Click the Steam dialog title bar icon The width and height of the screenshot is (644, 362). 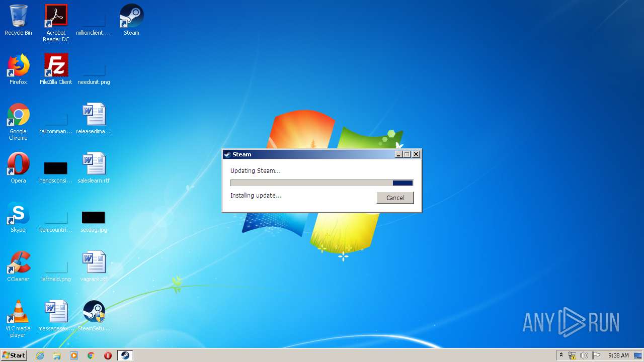tap(227, 154)
